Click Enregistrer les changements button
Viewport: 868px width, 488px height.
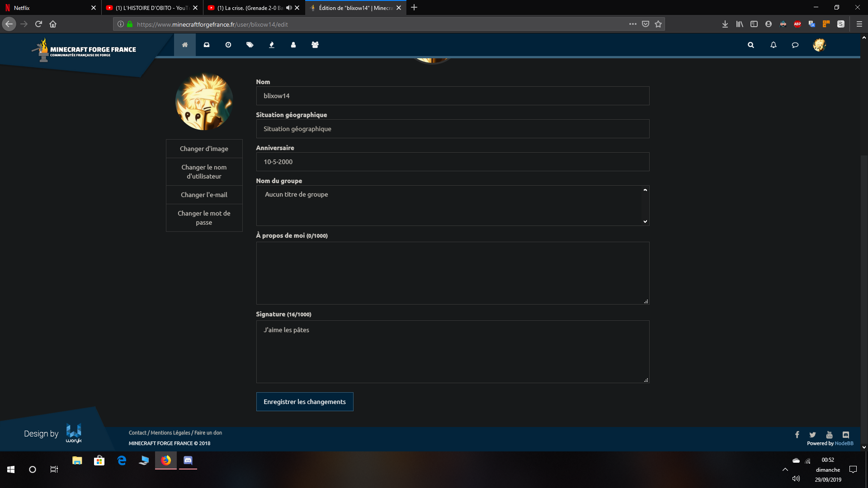[305, 402]
